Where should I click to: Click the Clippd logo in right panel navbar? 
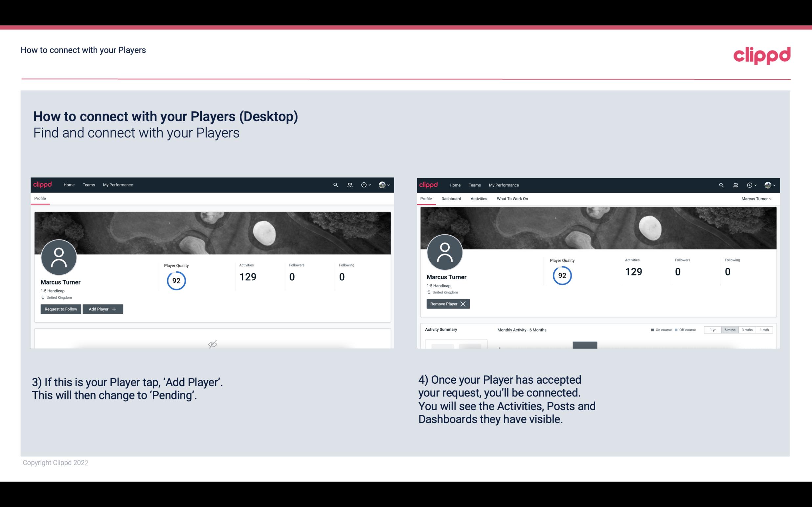[429, 184]
